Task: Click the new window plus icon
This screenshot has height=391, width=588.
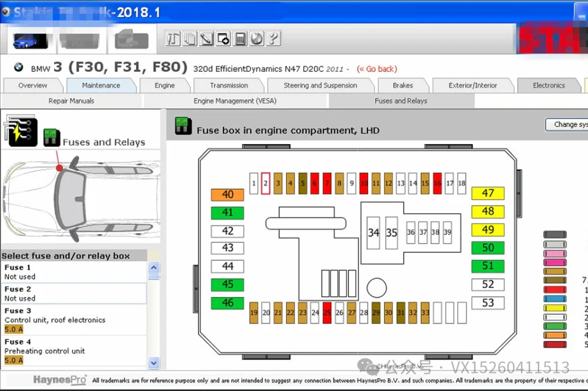Action: point(223,39)
